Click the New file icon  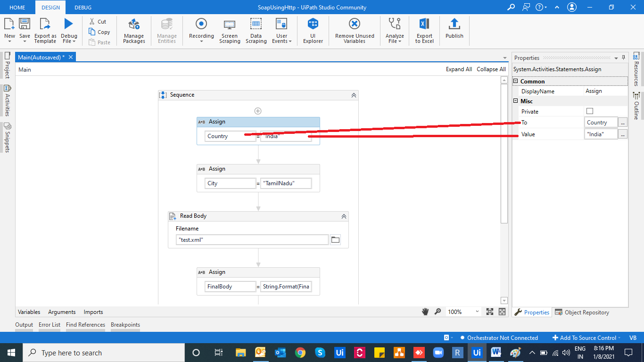[9, 25]
